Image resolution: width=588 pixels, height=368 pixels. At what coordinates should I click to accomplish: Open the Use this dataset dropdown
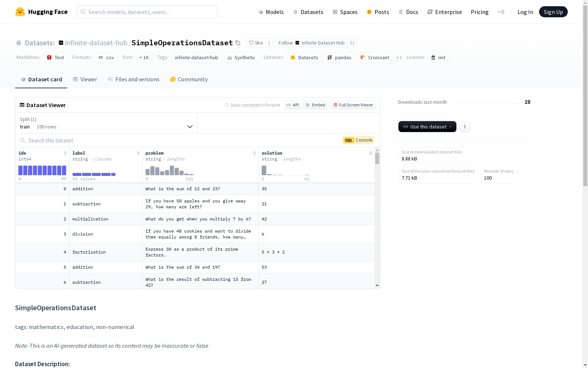pyautogui.click(x=427, y=127)
